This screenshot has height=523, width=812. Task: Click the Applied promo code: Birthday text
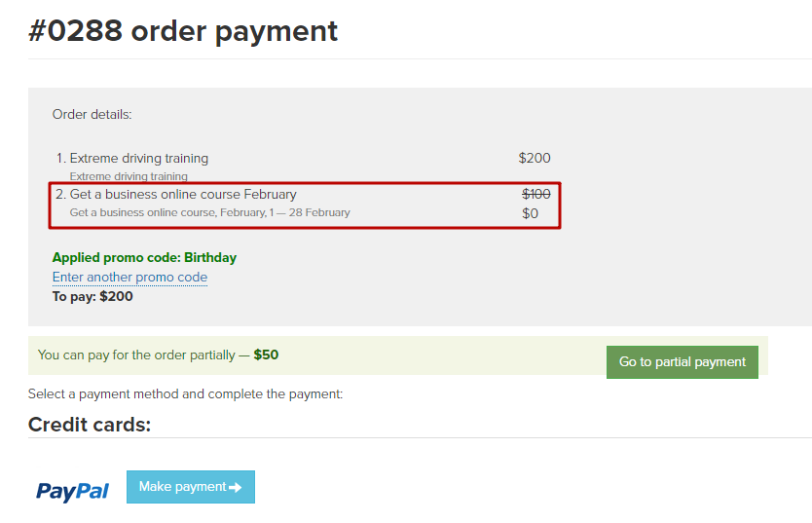144,258
